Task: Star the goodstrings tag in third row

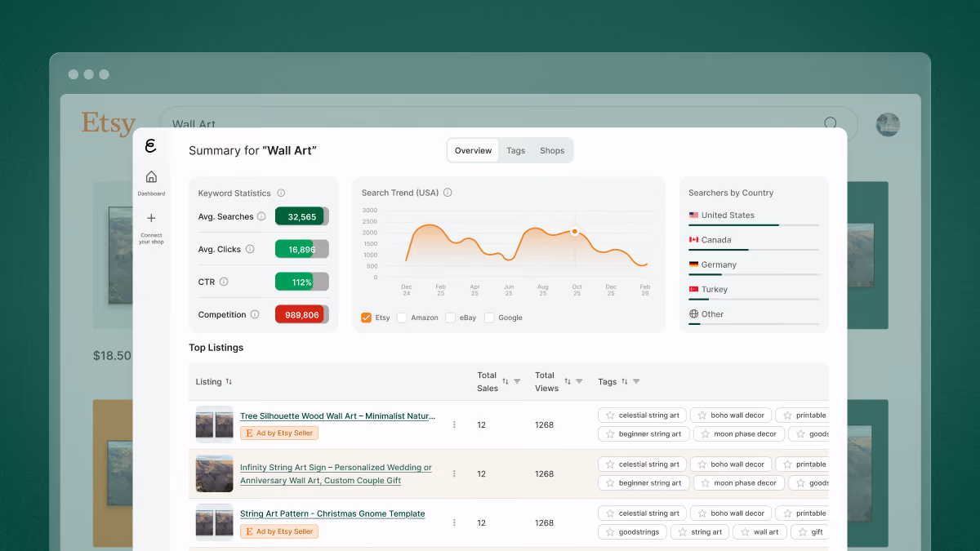Action: coord(610,532)
